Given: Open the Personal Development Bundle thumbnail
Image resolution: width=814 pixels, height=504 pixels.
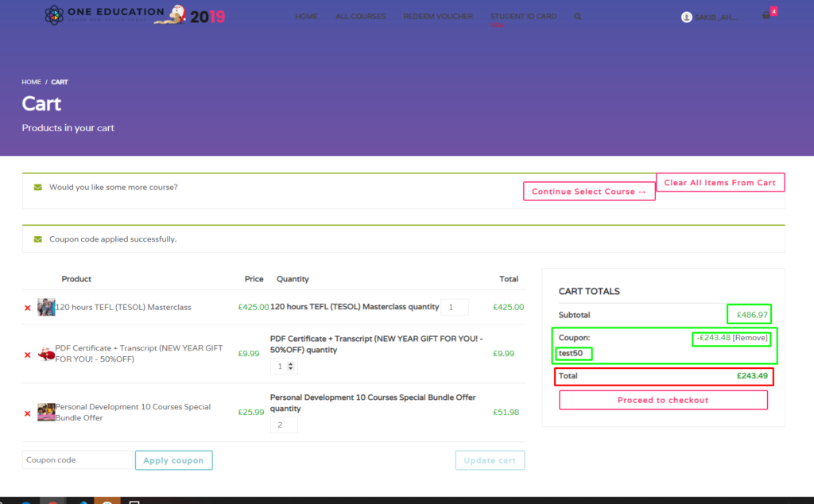Looking at the screenshot, I should point(46,412).
